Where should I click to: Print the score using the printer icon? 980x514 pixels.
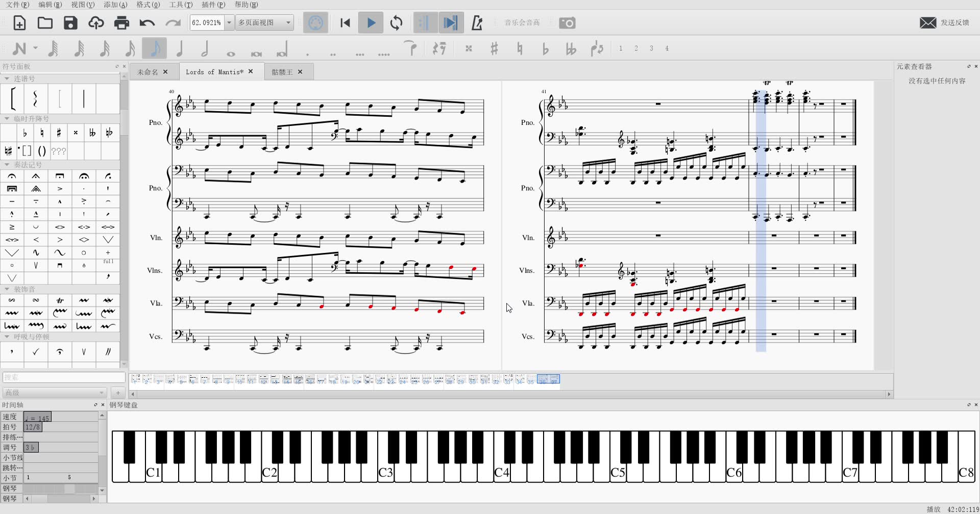coord(121,23)
